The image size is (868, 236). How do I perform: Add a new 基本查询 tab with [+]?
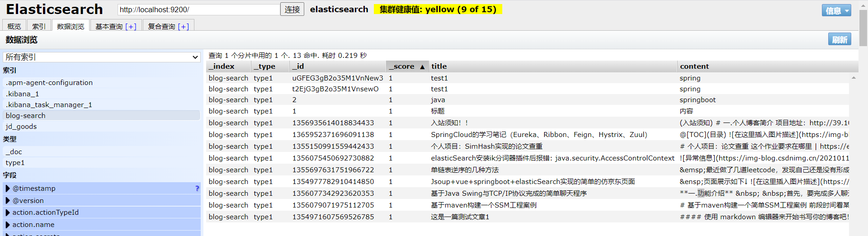[131, 27]
